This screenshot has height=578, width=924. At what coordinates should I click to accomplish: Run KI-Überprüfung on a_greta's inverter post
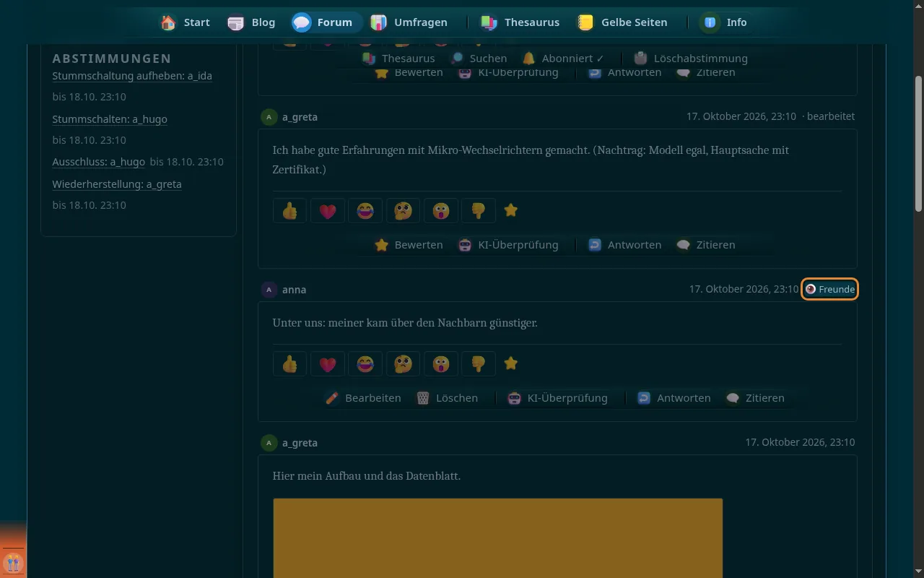point(509,245)
